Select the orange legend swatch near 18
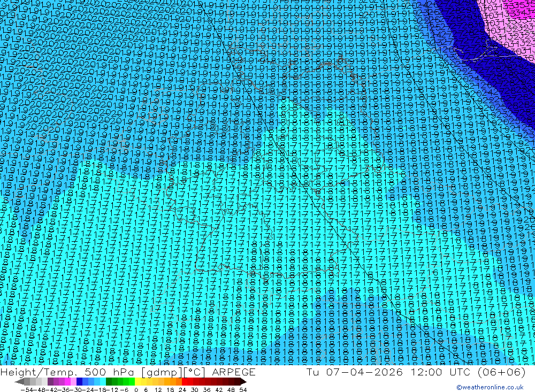 pos(173,381)
